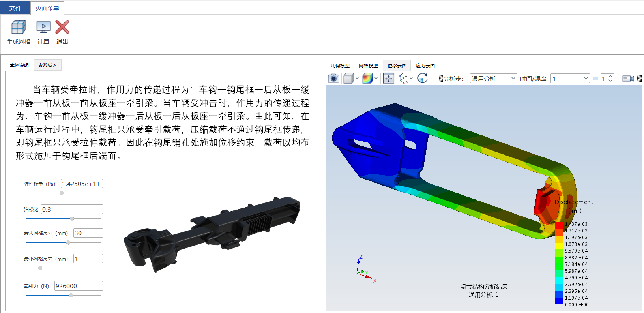Click the 生成网格 generate mesh icon

tap(19, 28)
